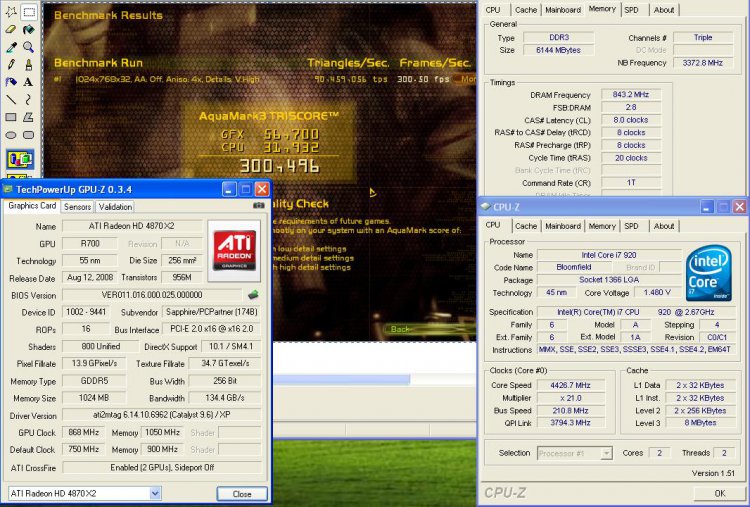Viewport: 750px width, 507px height.
Task: Pick the Rectangle shape tool
Action: (11, 117)
